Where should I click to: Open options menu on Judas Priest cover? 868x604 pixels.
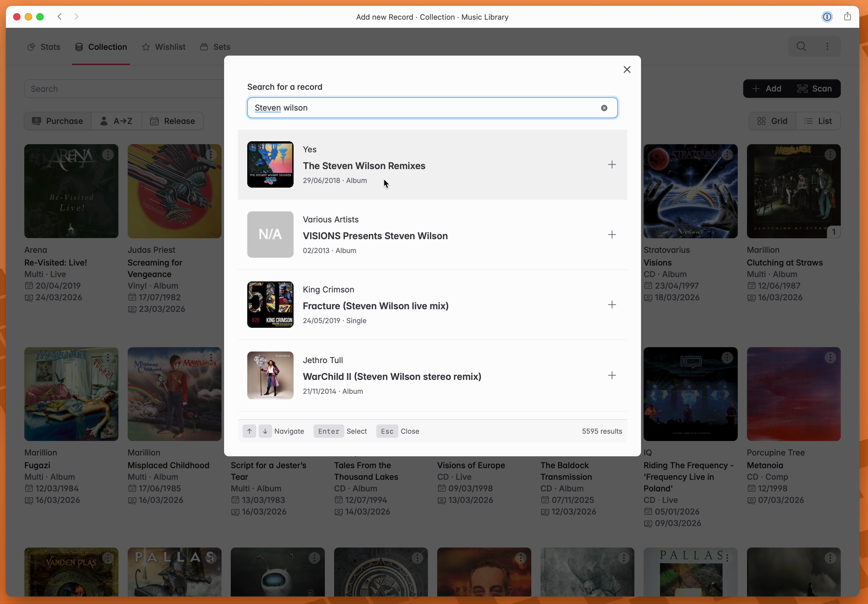[x=211, y=155]
